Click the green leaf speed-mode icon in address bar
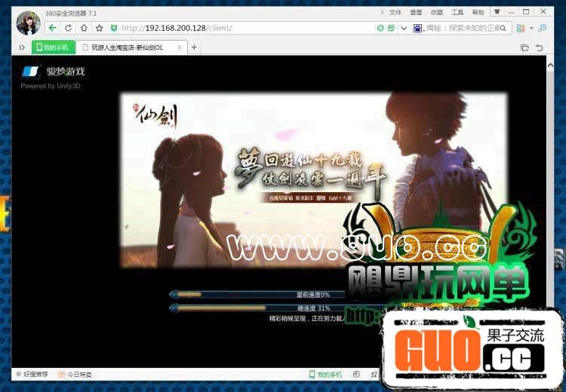The image size is (566, 392). pos(391,28)
